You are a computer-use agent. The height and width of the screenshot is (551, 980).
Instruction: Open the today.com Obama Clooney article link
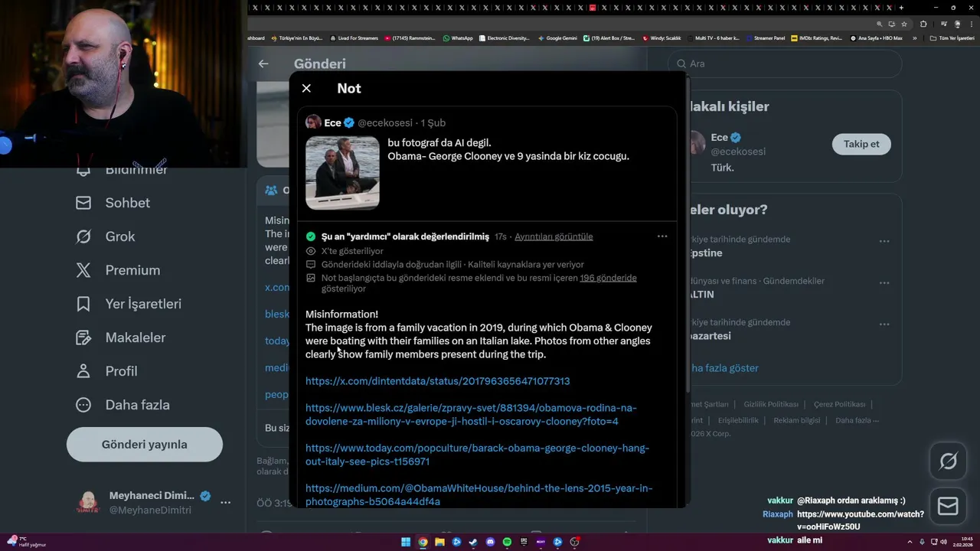pos(477,455)
